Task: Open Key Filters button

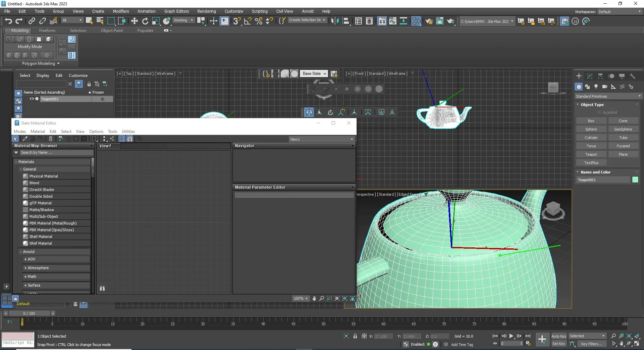Action: 592,344
